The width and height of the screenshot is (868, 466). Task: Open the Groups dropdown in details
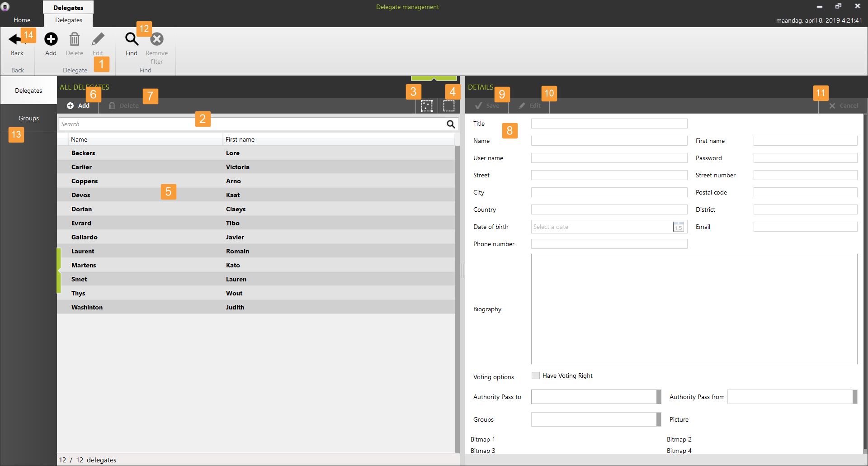pyautogui.click(x=659, y=419)
